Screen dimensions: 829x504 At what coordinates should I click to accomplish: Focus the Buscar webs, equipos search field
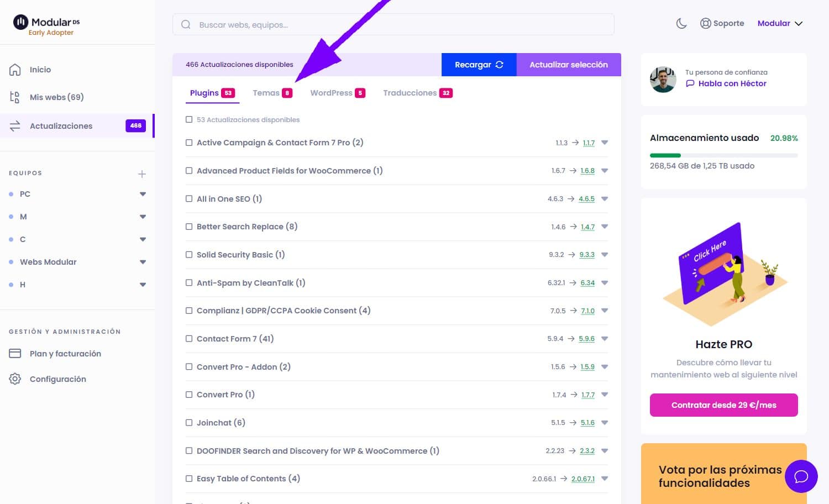click(x=393, y=24)
